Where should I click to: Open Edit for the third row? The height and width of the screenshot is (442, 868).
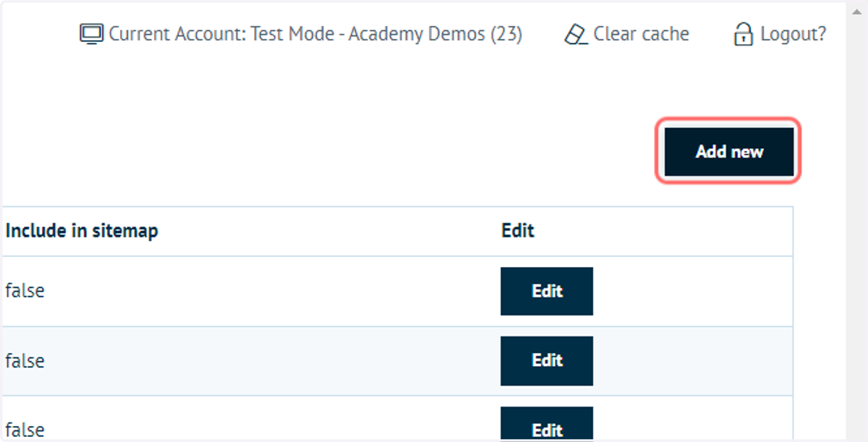point(547,424)
